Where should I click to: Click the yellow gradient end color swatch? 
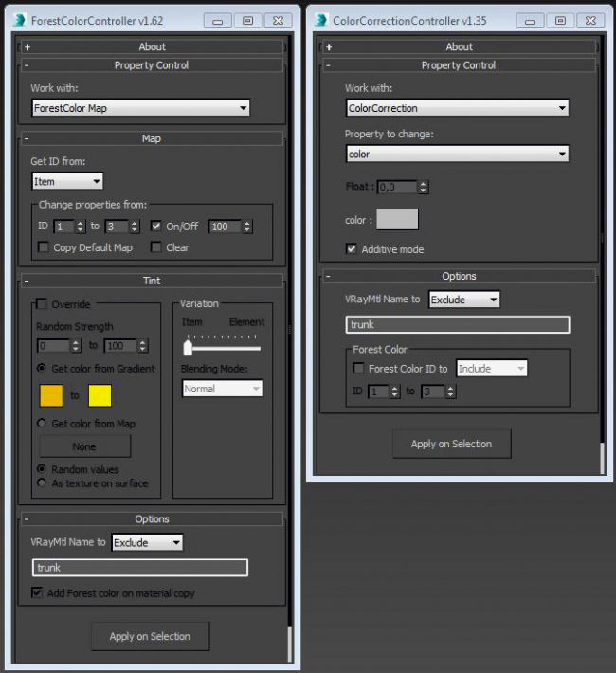[100, 395]
